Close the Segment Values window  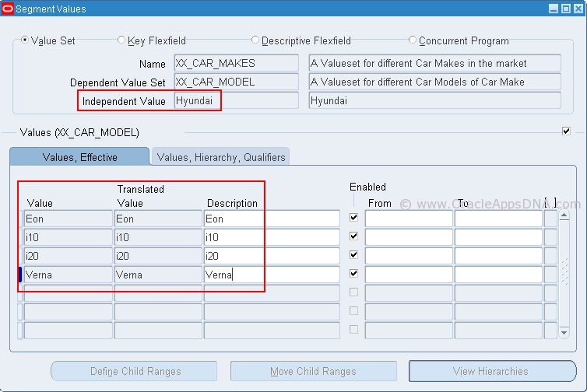coord(578,9)
